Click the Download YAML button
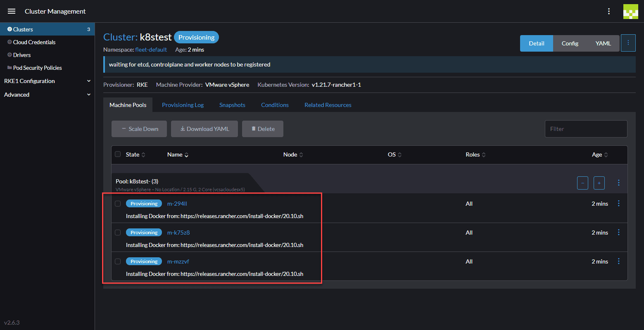Viewport: 644px width, 330px height. pyautogui.click(x=204, y=129)
